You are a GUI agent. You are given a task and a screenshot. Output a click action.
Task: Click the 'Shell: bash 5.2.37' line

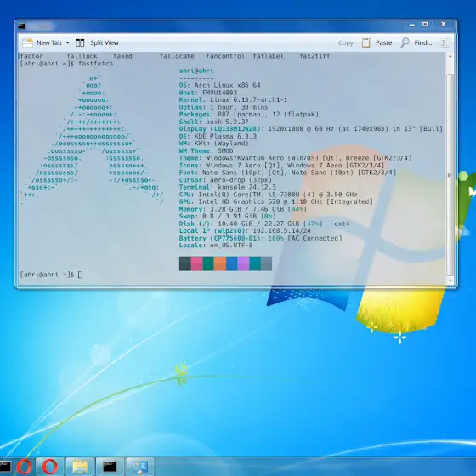tap(213, 122)
